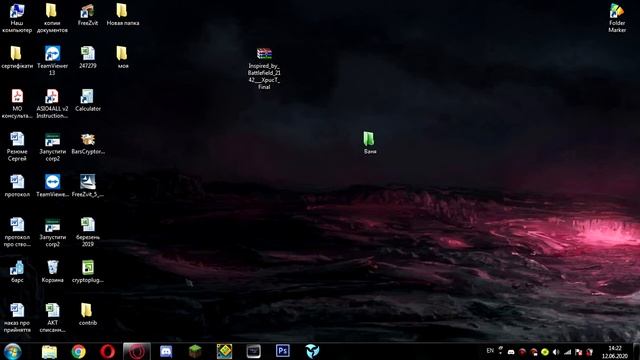
Task: Select the протокол про ство... document
Action: pos(17,232)
